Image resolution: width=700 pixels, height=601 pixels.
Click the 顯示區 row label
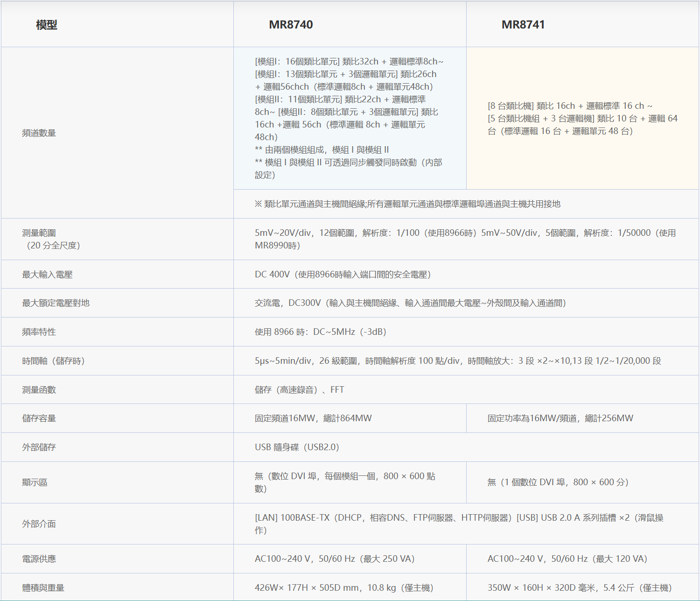tap(35, 482)
